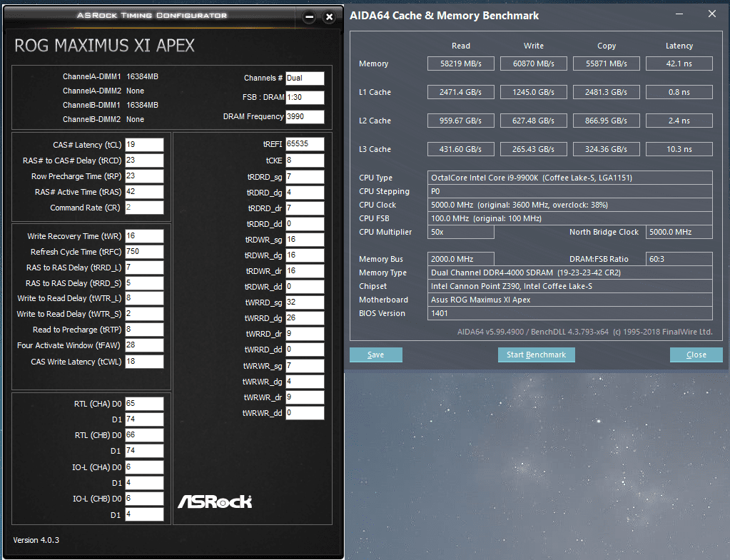The height and width of the screenshot is (560, 730).
Task: Select the tWTR_L field
Action: tap(144, 298)
